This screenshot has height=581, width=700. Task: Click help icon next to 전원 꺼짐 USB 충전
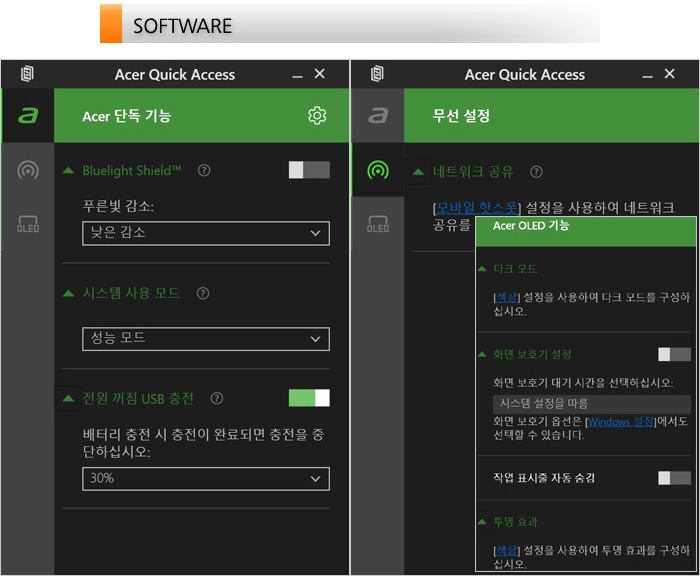[x=217, y=398]
